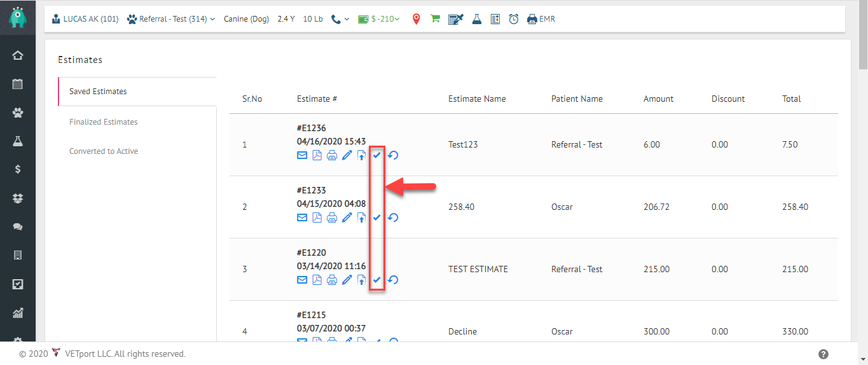868x365 pixels.
Task: Click upload document icon for #E1220
Action: 361,280
